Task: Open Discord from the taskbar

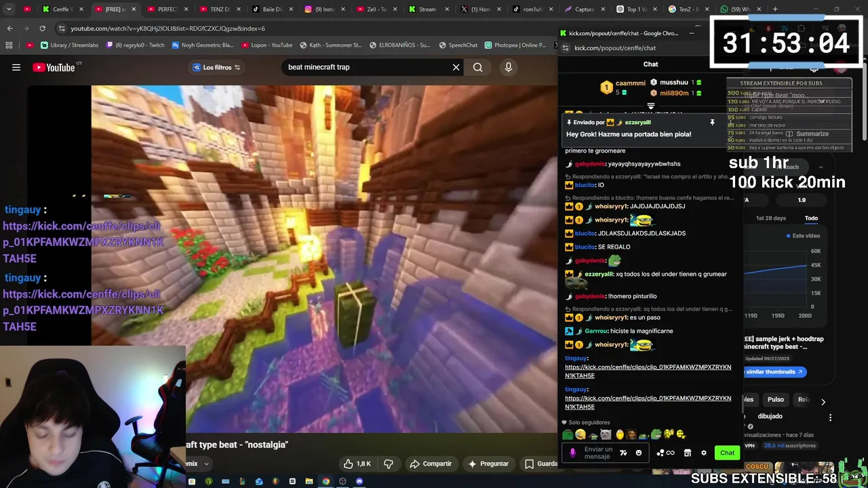Action: 359,481
